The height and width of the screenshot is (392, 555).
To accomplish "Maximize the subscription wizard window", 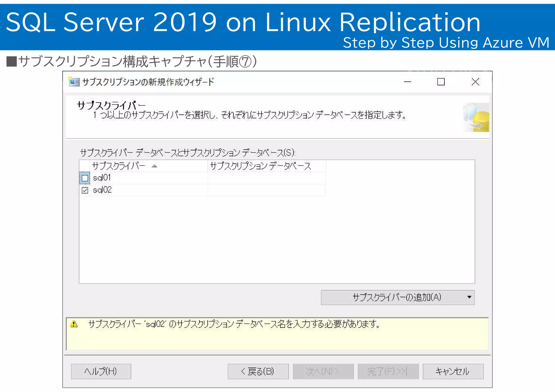I will coord(441,82).
